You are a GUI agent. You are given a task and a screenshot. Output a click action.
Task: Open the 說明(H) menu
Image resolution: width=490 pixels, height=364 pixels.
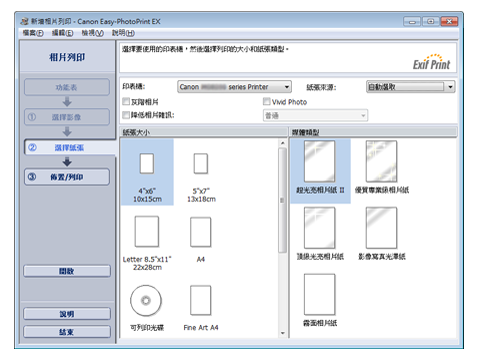point(123,33)
